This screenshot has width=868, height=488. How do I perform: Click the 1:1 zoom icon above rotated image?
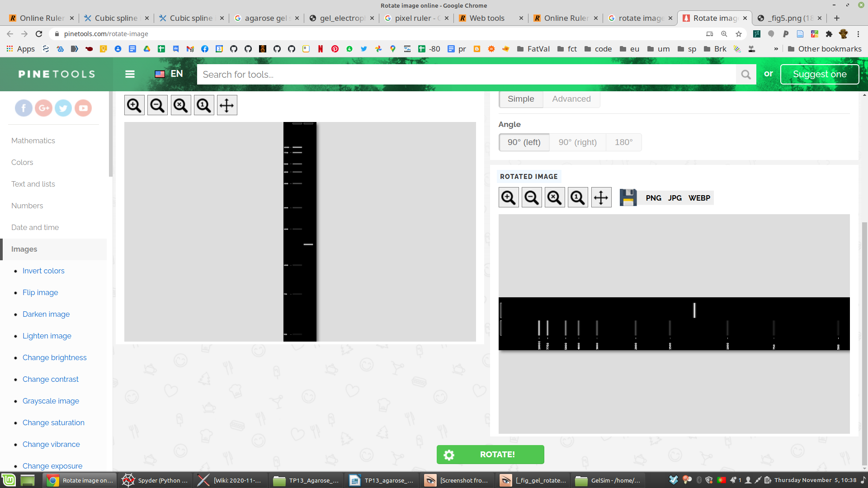[577, 197]
